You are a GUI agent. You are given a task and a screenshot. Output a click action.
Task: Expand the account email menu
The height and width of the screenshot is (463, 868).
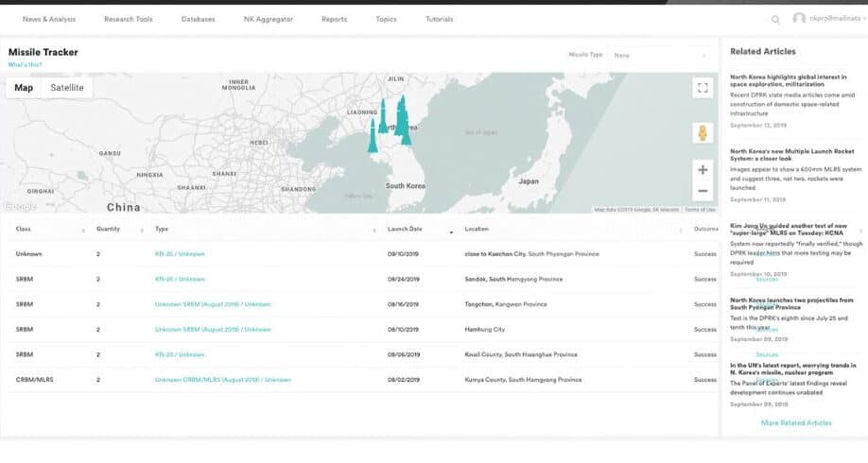(834, 19)
